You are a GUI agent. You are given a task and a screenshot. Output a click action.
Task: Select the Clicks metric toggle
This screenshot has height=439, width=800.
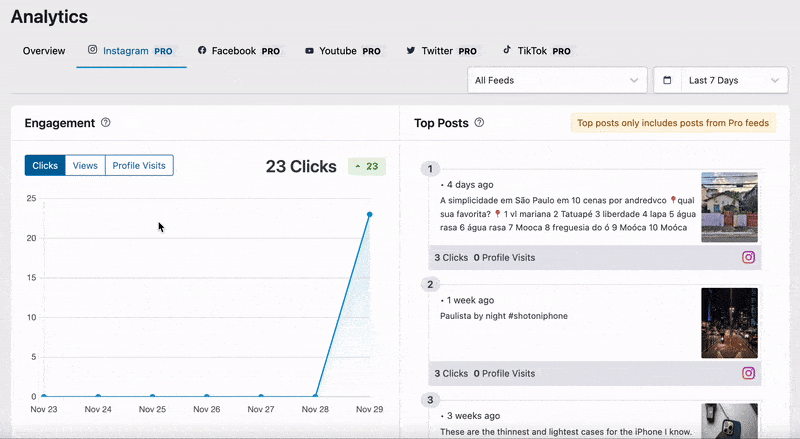[x=45, y=165]
